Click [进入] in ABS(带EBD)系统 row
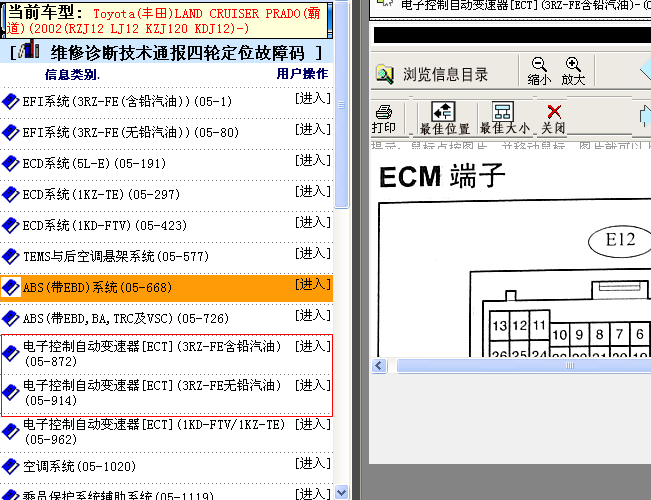651x500 pixels. (313, 284)
